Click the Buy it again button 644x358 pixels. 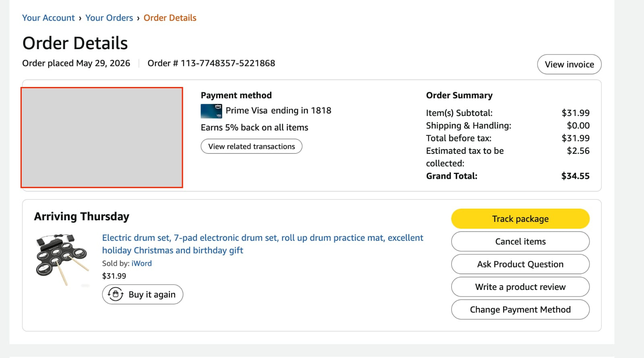142,294
